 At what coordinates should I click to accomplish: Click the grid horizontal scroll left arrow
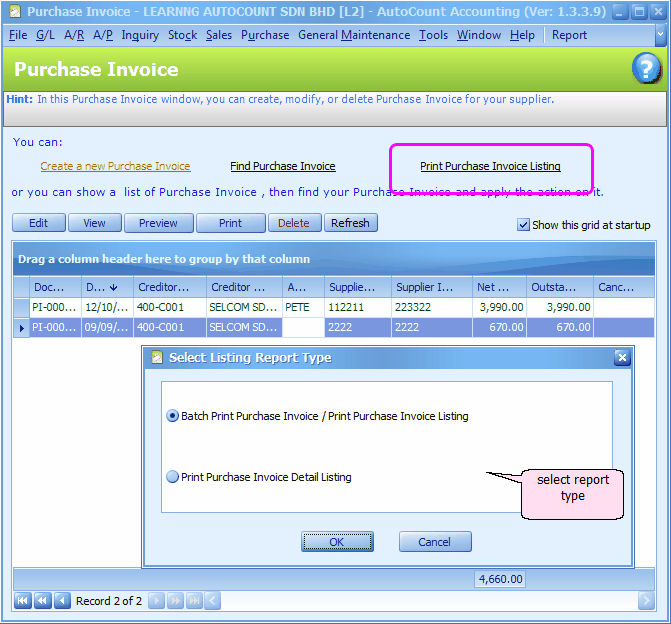click(x=213, y=601)
